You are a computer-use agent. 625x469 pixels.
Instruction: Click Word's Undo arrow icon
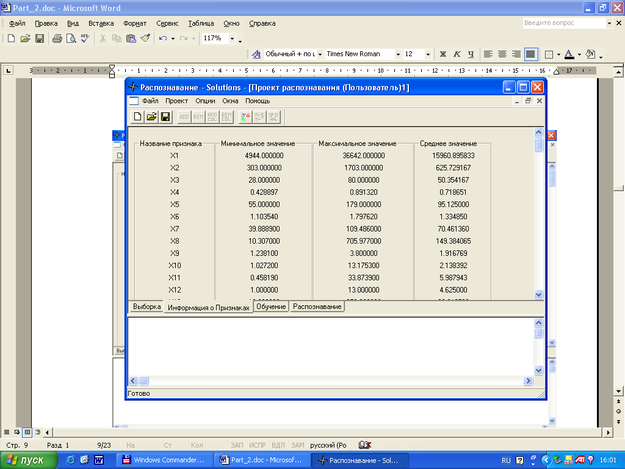(x=162, y=38)
